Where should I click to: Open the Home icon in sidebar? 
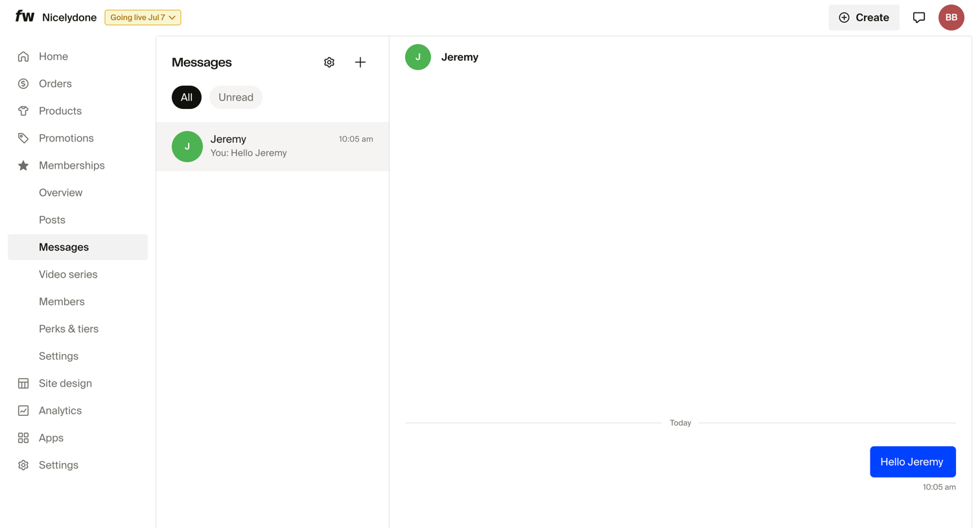click(23, 56)
